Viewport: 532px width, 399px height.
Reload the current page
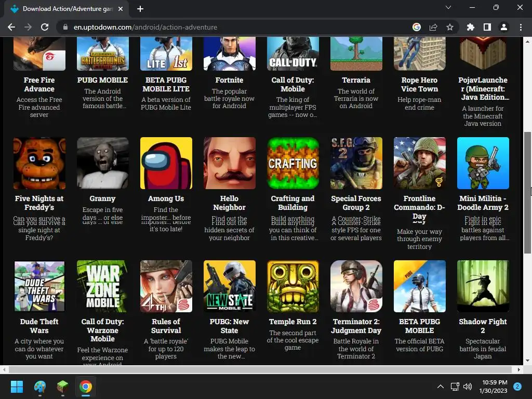[x=45, y=27]
